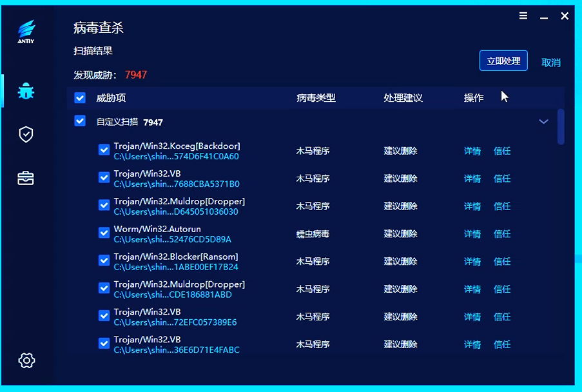Screen dimensions: 582x392
Task: Open 详情 for Muldrop ending CDE186881ABD
Action: [x=472, y=289]
